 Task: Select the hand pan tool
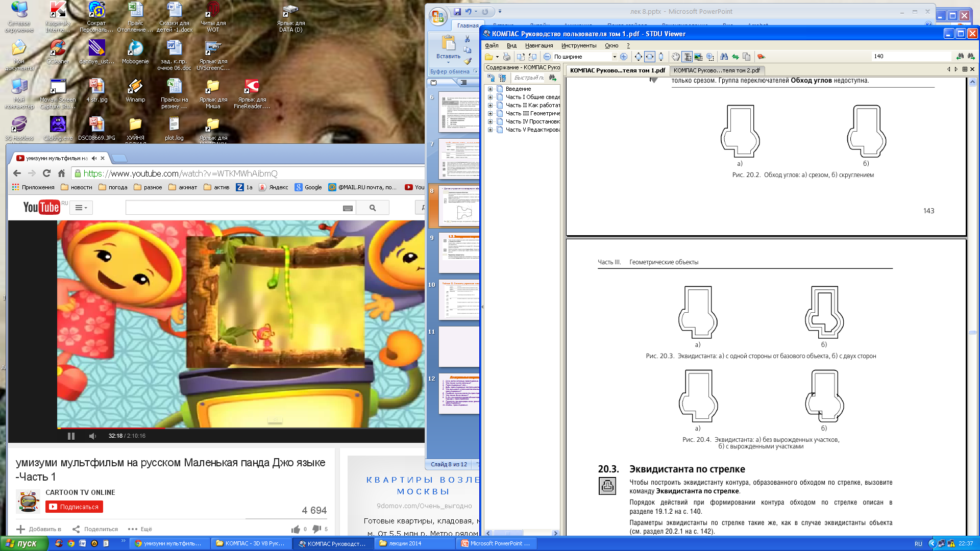point(676,57)
